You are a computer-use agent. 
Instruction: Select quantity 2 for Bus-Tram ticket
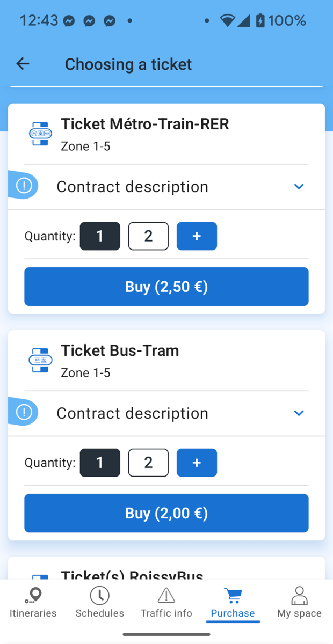[x=148, y=463]
